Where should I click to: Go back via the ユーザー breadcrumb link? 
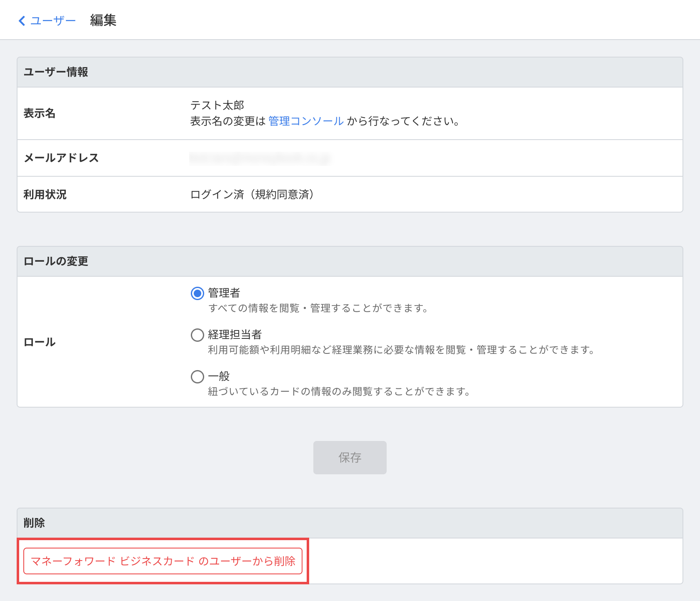[53, 20]
